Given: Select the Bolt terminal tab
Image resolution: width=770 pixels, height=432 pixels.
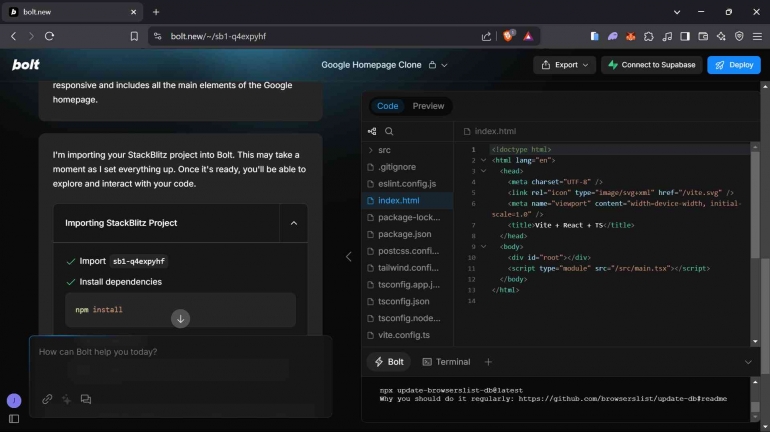Looking at the screenshot, I should (389, 362).
